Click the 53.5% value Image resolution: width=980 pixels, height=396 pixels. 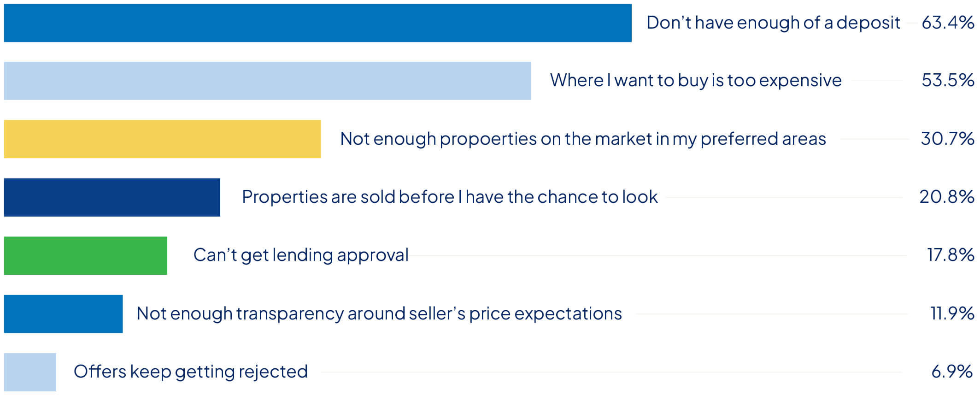pyautogui.click(x=948, y=80)
